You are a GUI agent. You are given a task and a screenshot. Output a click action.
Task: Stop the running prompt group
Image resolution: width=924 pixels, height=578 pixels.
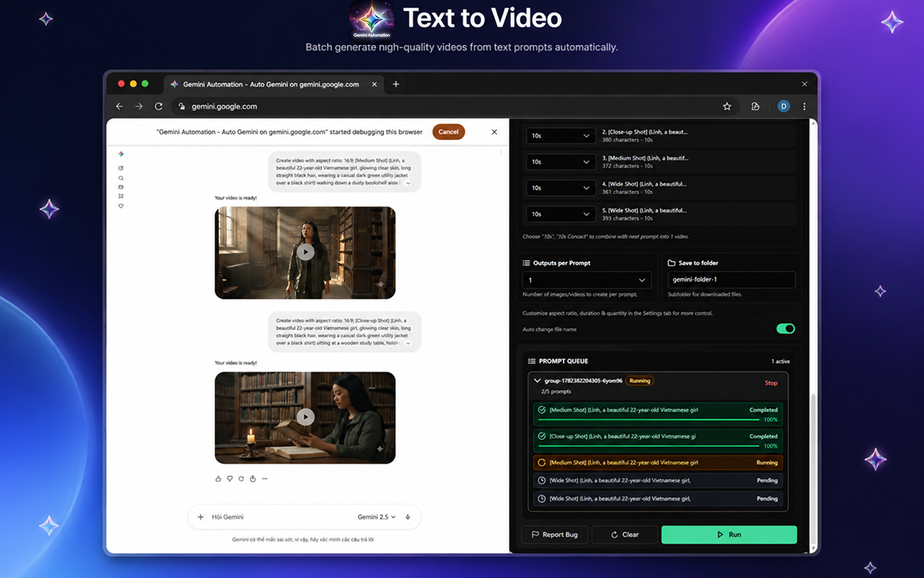[771, 383]
